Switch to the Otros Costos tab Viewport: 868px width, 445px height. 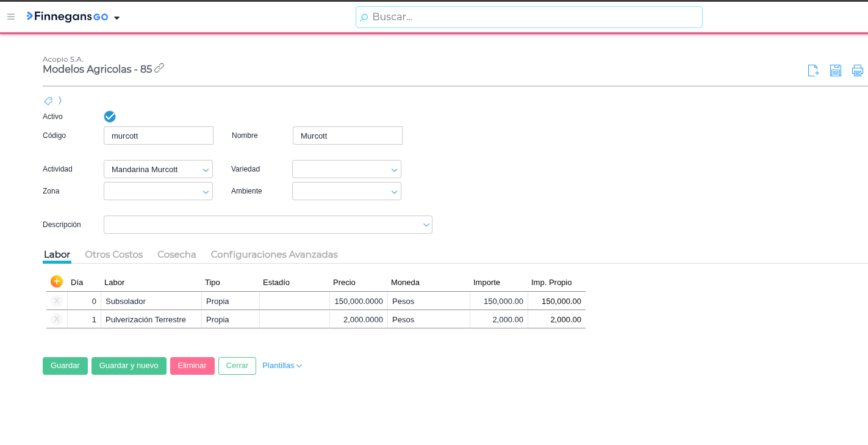click(113, 255)
